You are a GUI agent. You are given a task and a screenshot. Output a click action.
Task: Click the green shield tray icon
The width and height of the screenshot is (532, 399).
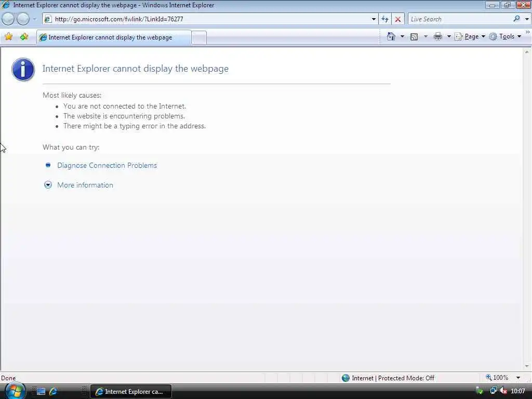point(480,391)
